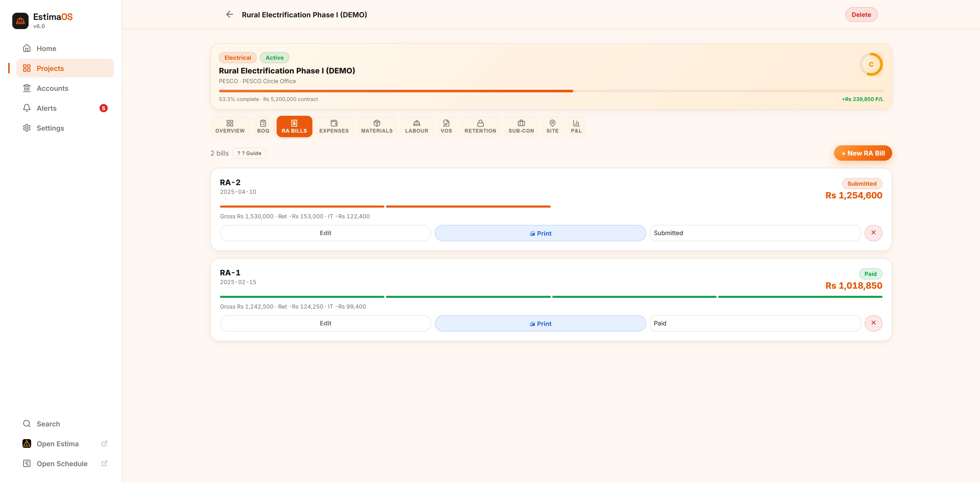Edit the RA-1 bill

point(325,323)
